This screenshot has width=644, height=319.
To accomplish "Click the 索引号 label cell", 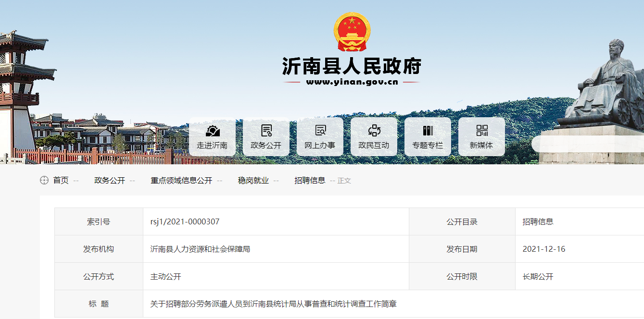I will pyautogui.click(x=99, y=221).
